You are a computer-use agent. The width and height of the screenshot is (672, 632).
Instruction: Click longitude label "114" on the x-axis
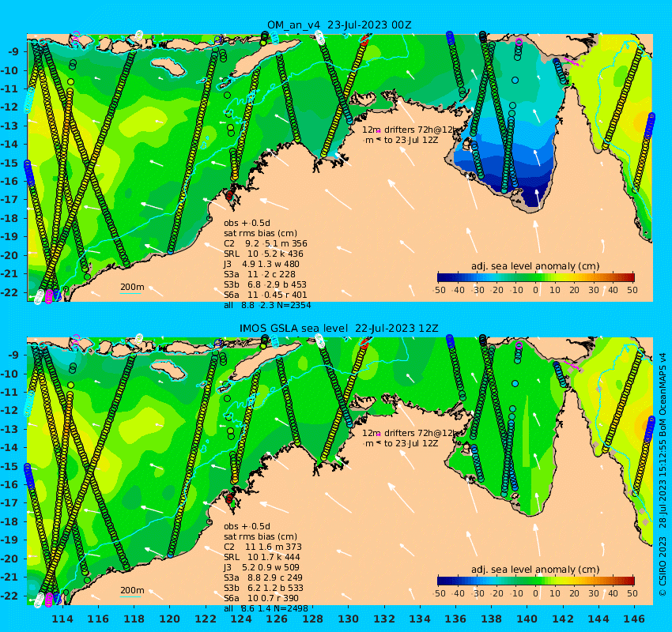tap(62, 619)
